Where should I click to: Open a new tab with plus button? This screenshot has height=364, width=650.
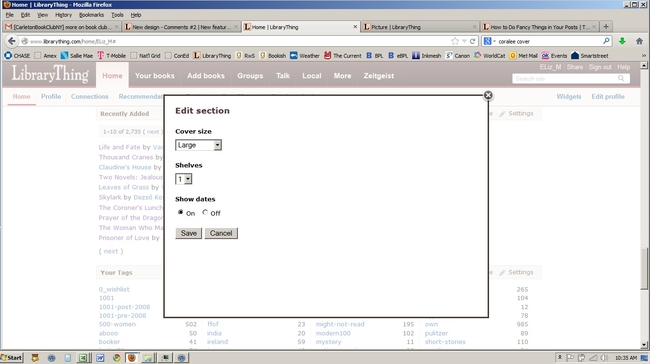tap(606, 27)
